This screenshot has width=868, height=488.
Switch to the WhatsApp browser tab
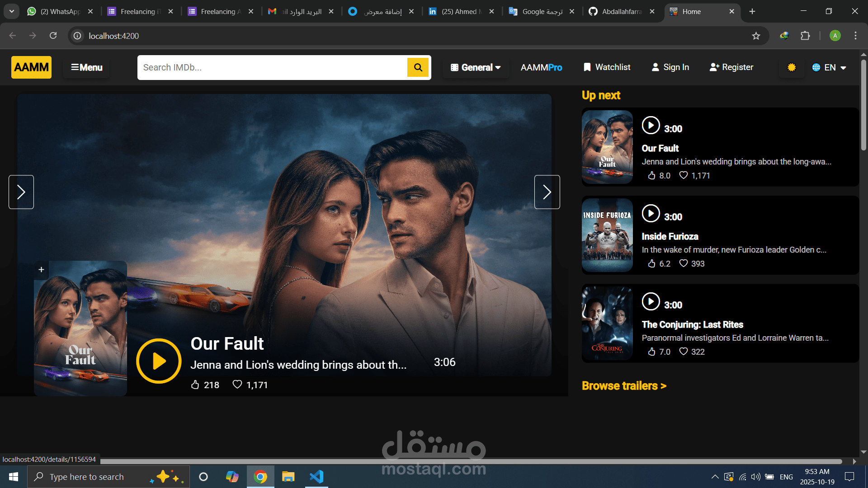pos(60,11)
